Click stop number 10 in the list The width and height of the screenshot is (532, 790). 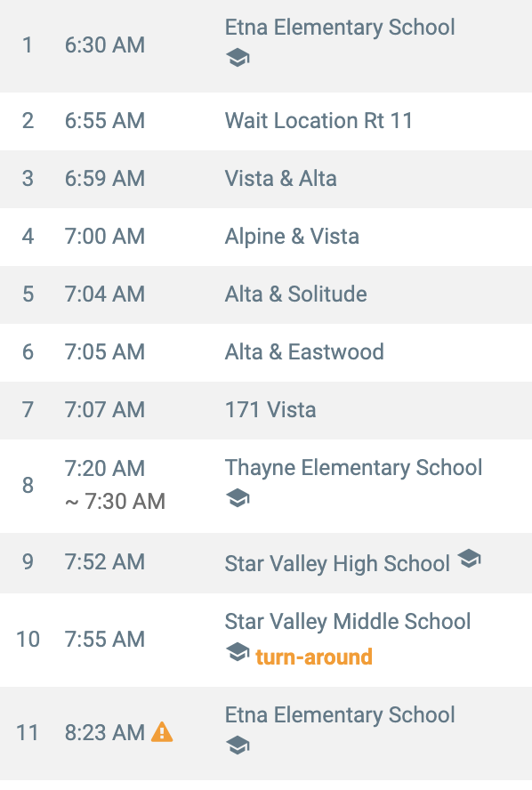click(28, 640)
